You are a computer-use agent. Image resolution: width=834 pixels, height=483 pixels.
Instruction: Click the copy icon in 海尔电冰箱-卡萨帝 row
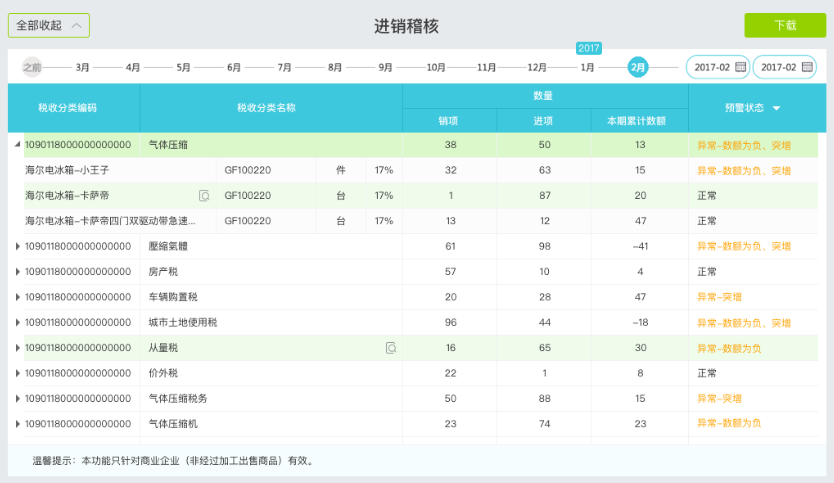(204, 195)
